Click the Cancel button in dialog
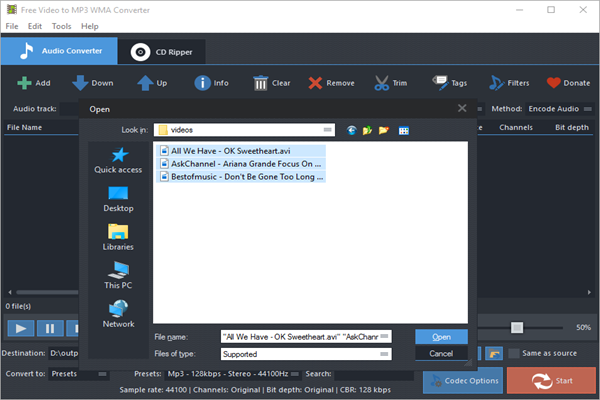Image resolution: width=600 pixels, height=400 pixels. [x=441, y=354]
